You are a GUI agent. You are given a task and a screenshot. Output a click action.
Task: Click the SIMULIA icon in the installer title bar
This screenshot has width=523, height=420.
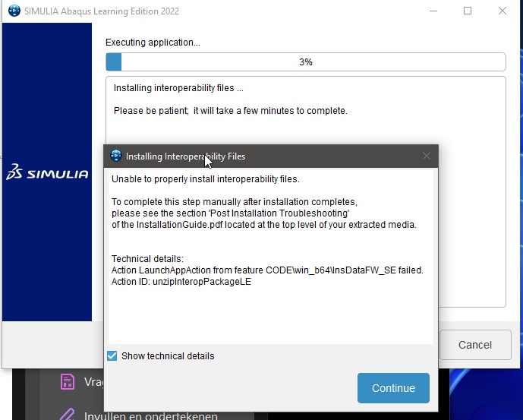tap(14, 11)
